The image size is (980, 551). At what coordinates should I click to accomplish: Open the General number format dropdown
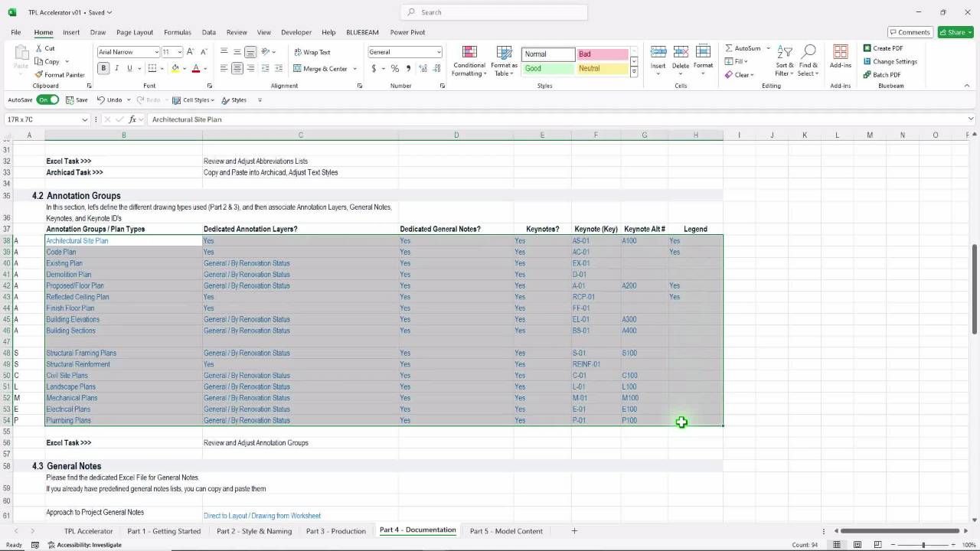pos(439,52)
